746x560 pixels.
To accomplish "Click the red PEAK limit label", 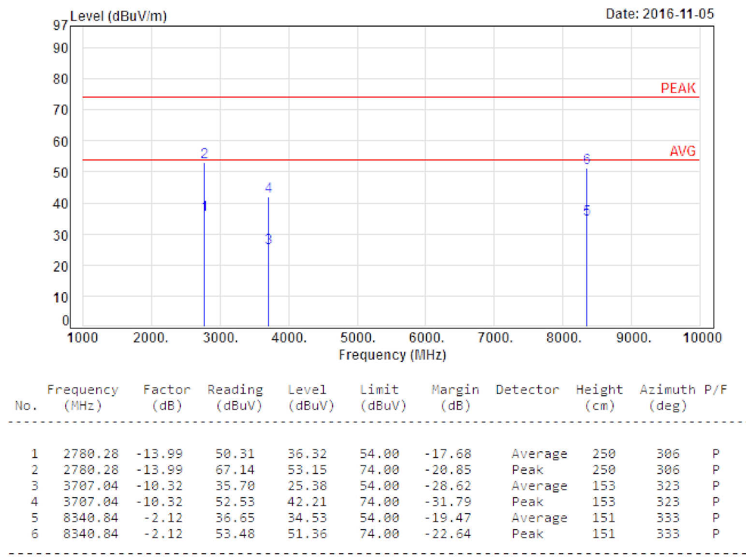I will pos(678,88).
